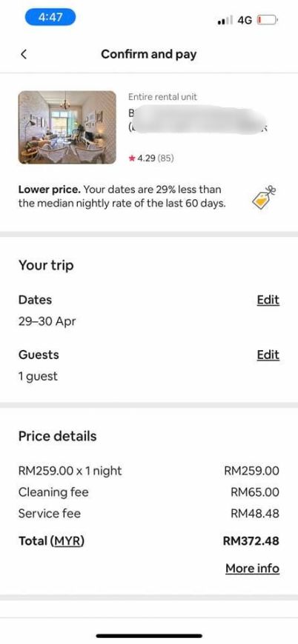Tap the 29–30 Apr dates value
Image resolution: width=298 pixels, height=644 pixels.
click(47, 321)
